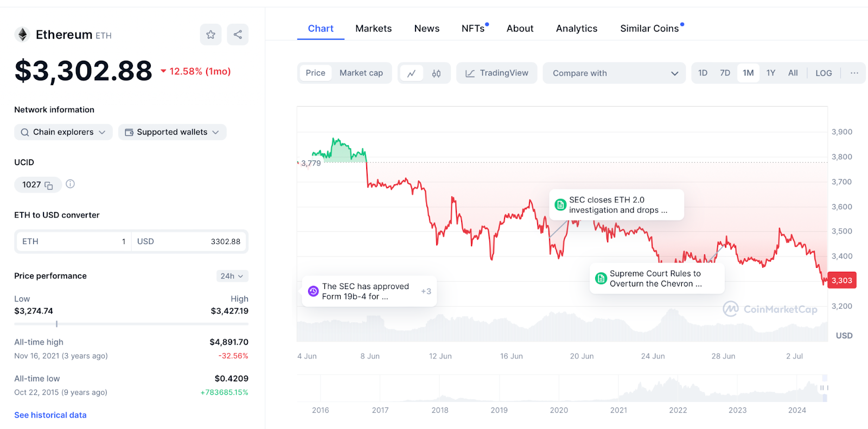Screen dimensions: 868x429
Task: Set chart range to 1M
Action: [748, 73]
